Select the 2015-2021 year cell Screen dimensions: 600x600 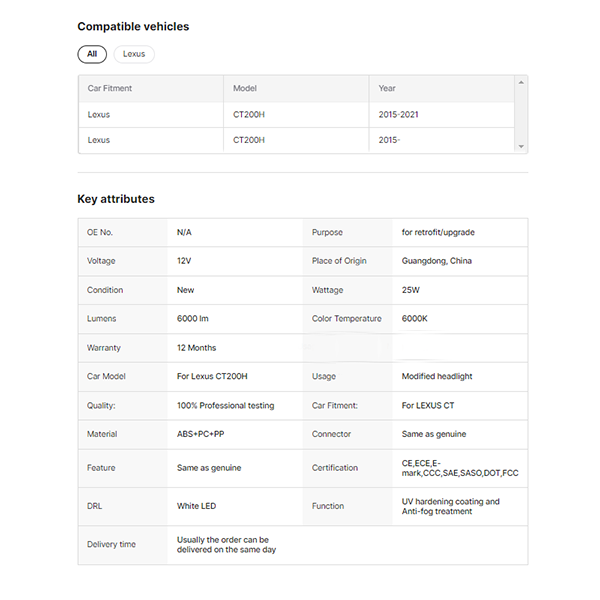pyautogui.click(x=398, y=115)
